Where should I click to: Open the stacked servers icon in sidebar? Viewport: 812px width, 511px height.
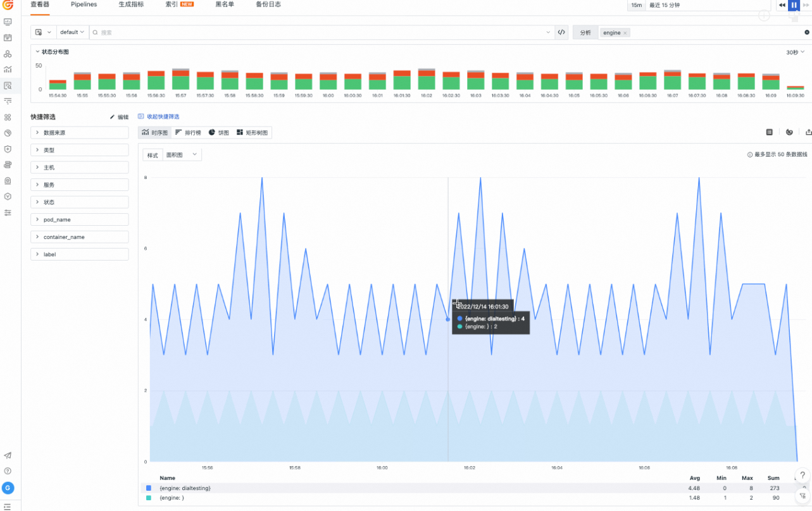pyautogui.click(x=8, y=165)
